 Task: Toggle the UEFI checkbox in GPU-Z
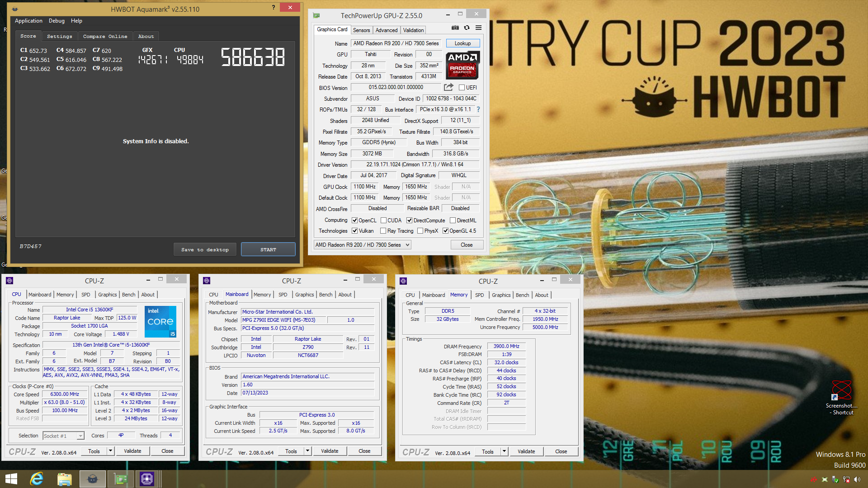(x=462, y=87)
